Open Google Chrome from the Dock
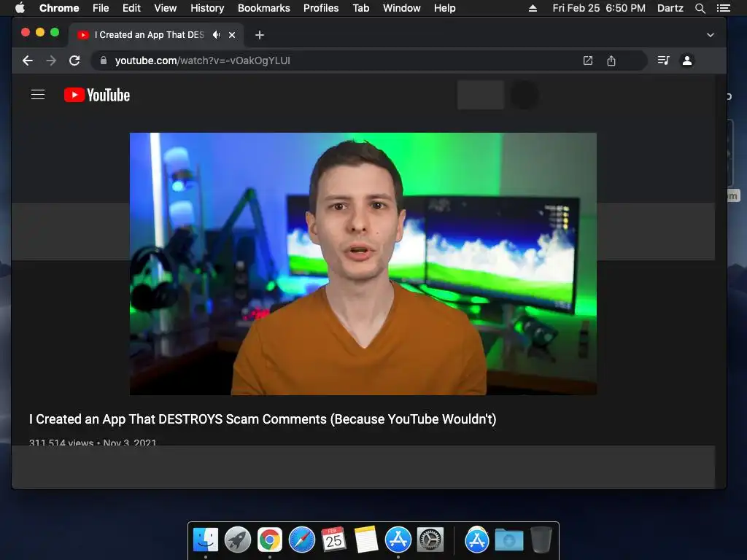Viewport: 747px width, 560px height. (270, 540)
